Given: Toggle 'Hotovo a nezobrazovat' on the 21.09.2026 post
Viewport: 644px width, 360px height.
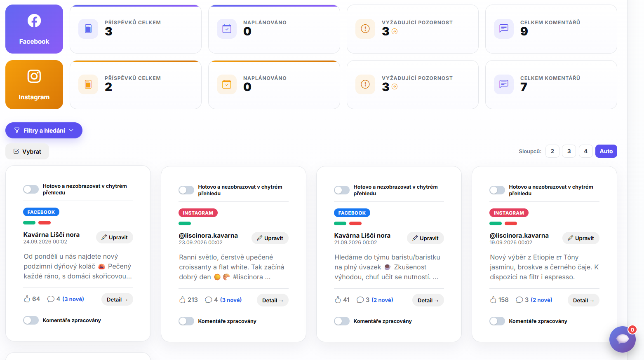Looking at the screenshot, I should point(342,190).
